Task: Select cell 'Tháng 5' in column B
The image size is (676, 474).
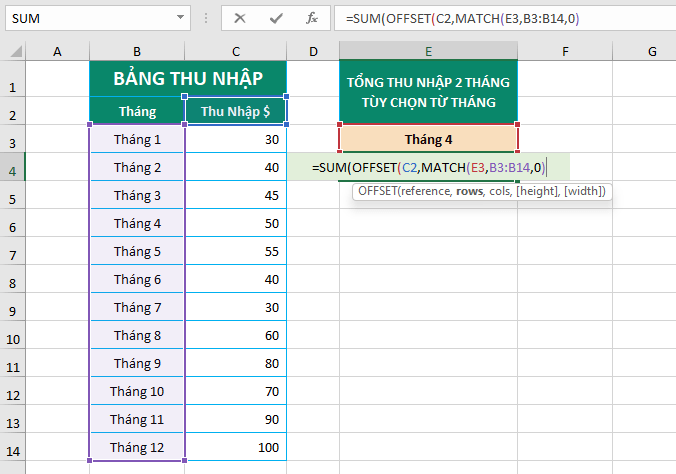Action: tap(137, 251)
